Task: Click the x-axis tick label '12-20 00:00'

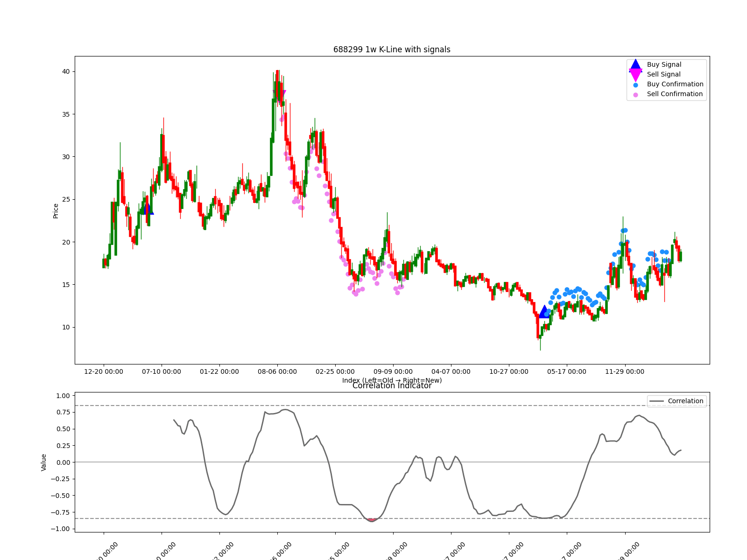Action: [104, 371]
